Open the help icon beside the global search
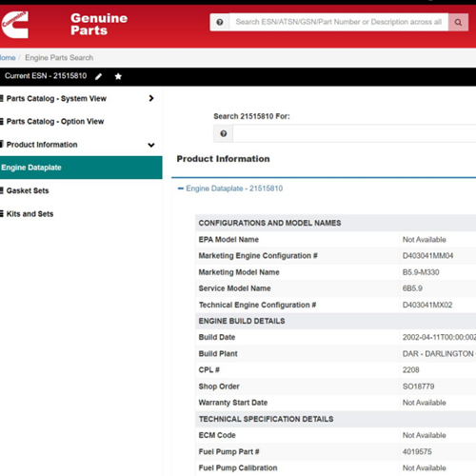Image resolution: width=476 pixels, height=476 pixels. coord(220,22)
